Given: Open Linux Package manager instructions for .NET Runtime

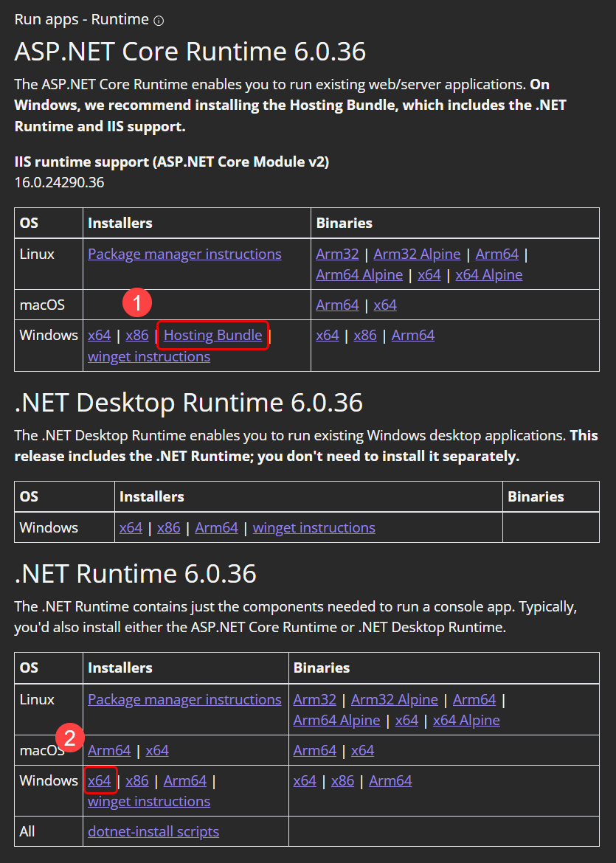Looking at the screenshot, I should pos(184,699).
